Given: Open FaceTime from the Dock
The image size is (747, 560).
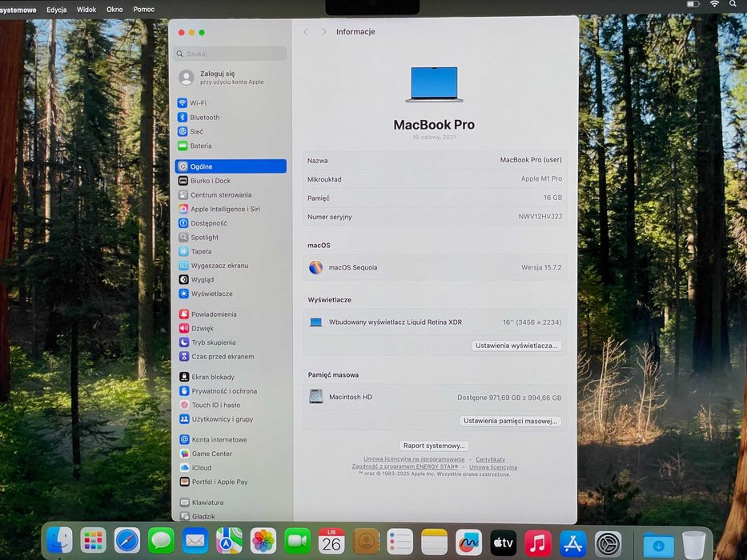Looking at the screenshot, I should 297,541.
